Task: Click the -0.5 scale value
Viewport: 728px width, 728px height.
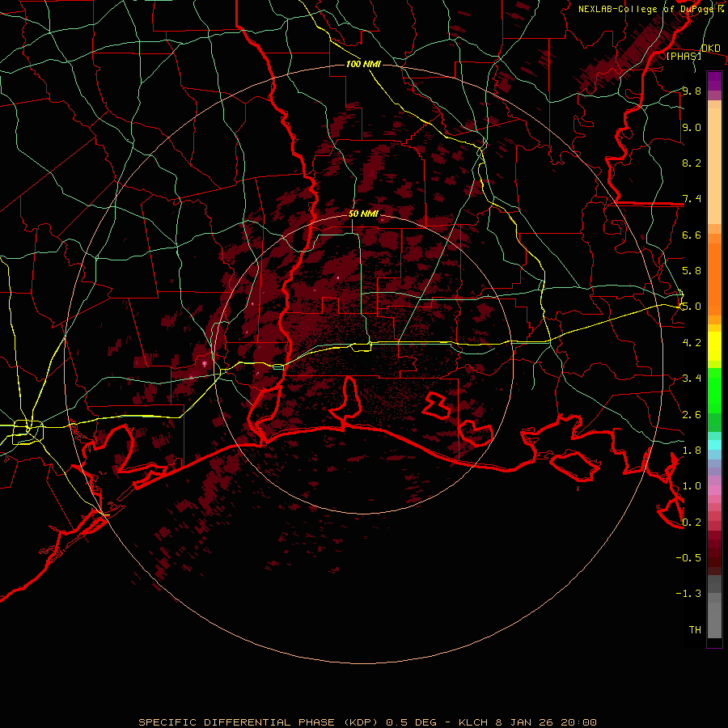Action: pos(688,558)
